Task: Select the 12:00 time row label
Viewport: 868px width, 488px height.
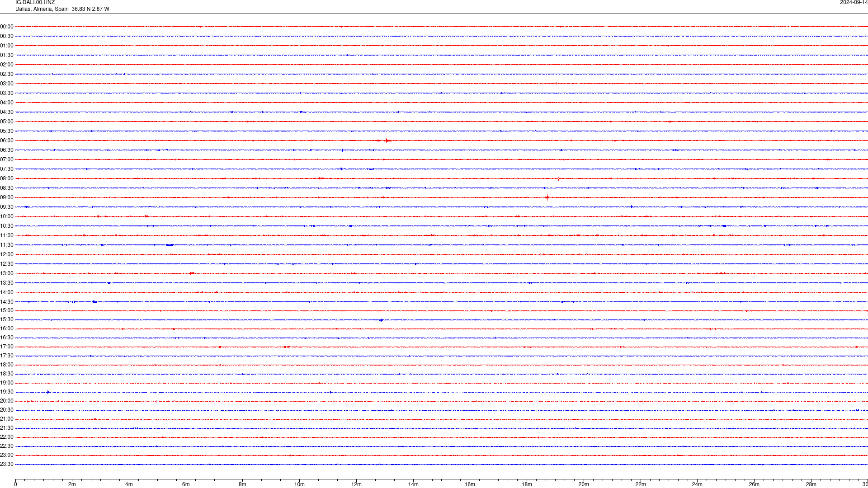Action: click(7, 254)
